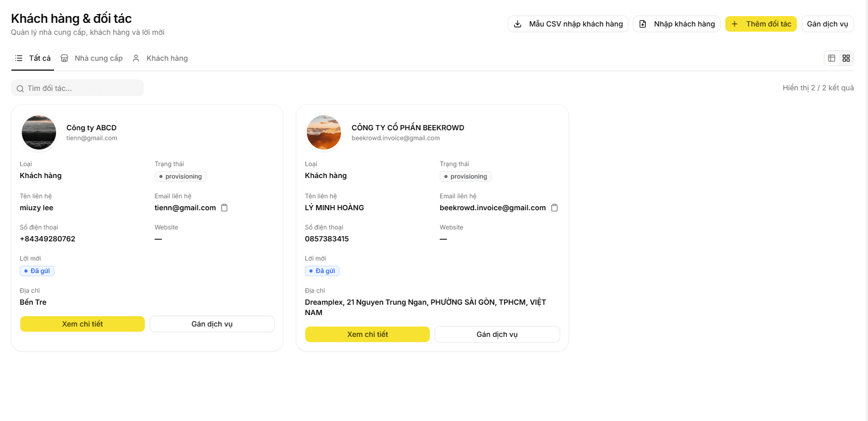
Task: Copy tienn@gmail.com email via clipboard icon
Action: (x=224, y=208)
